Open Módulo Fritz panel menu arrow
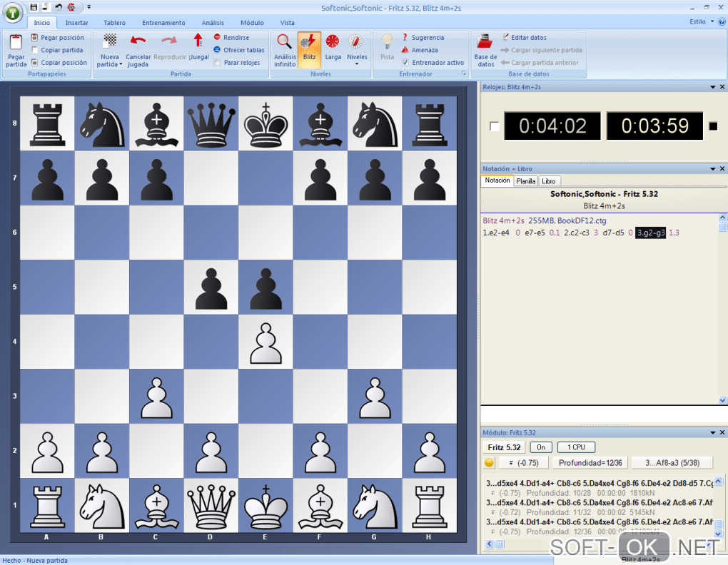This screenshot has height=565, width=728. click(713, 432)
